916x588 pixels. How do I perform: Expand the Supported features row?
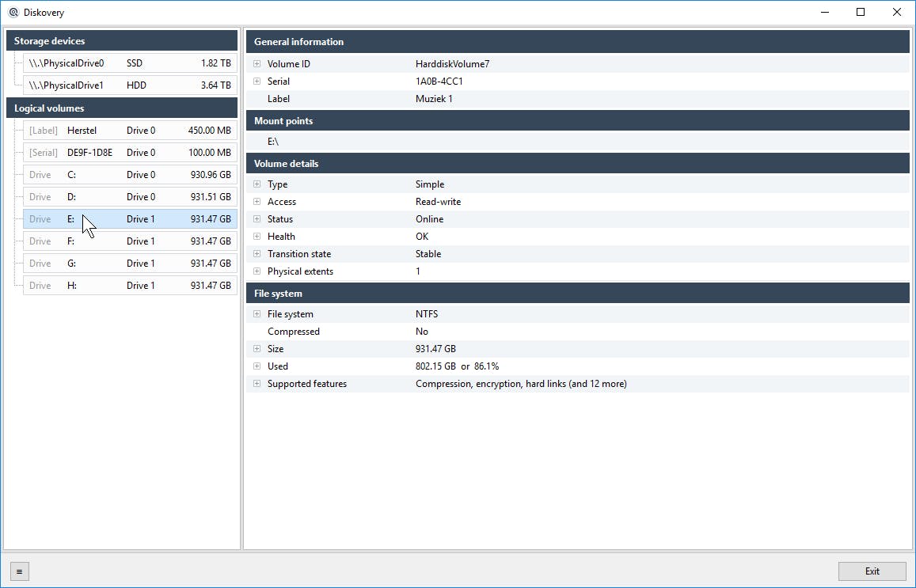[x=257, y=384]
